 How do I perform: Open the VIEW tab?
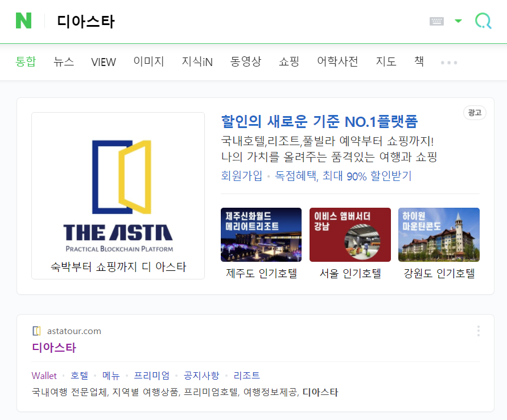coord(104,62)
